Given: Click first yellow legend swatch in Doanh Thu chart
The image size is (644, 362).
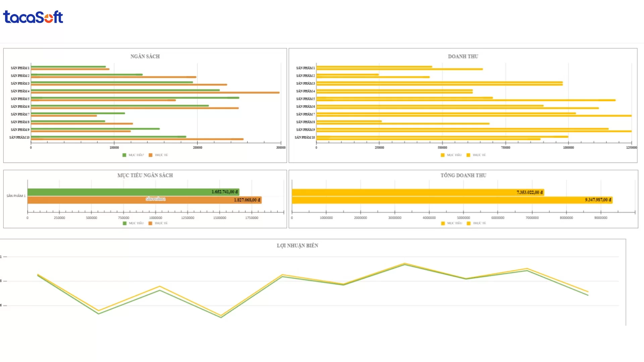Looking at the screenshot, I should [442, 155].
